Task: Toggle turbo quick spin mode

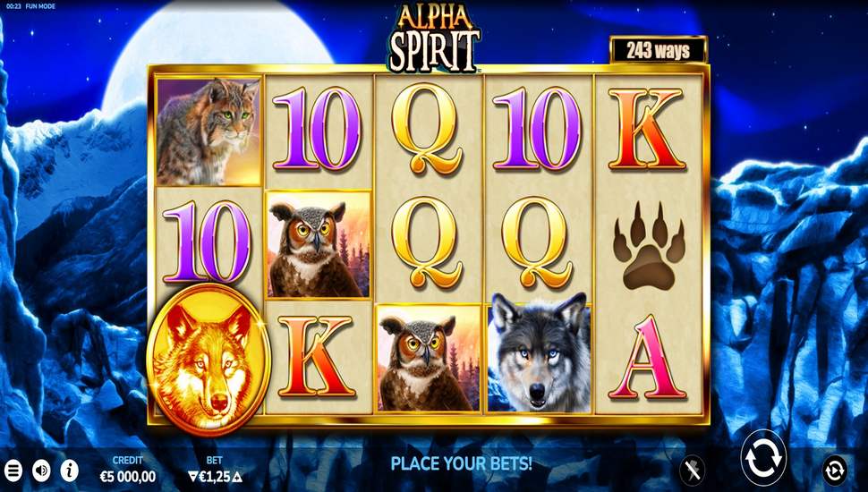Action: pyautogui.click(x=692, y=471)
